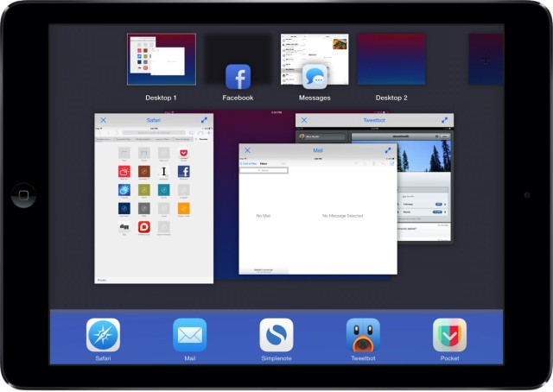This screenshot has width=553, height=392.
Task: Tap the No Message Selected text
Action: [342, 215]
